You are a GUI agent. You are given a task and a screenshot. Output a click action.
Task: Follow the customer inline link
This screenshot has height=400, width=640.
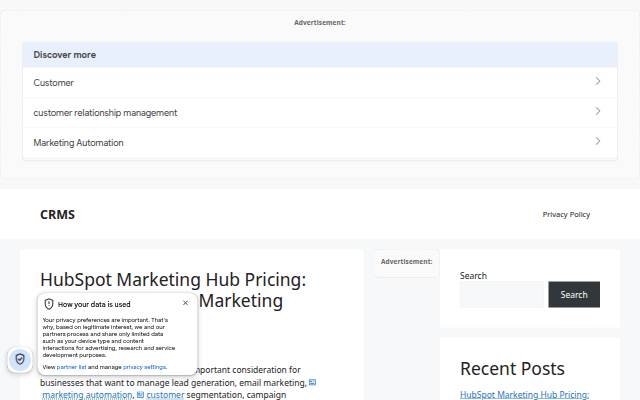[x=165, y=395]
